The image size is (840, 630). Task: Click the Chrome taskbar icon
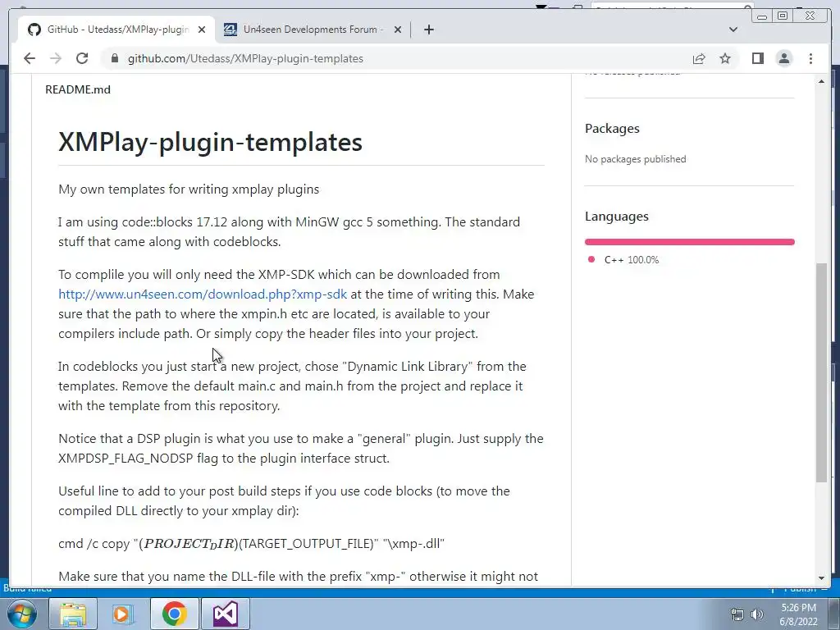(174, 614)
